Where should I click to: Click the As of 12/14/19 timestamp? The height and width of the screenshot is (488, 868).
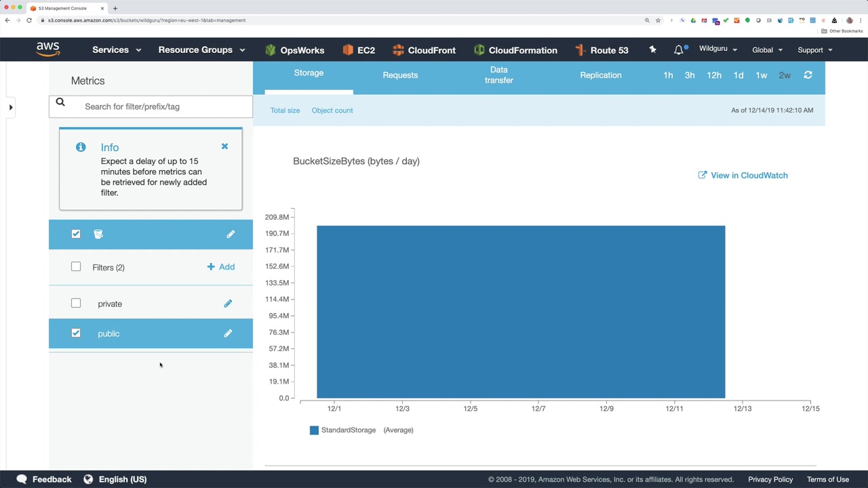pos(772,110)
